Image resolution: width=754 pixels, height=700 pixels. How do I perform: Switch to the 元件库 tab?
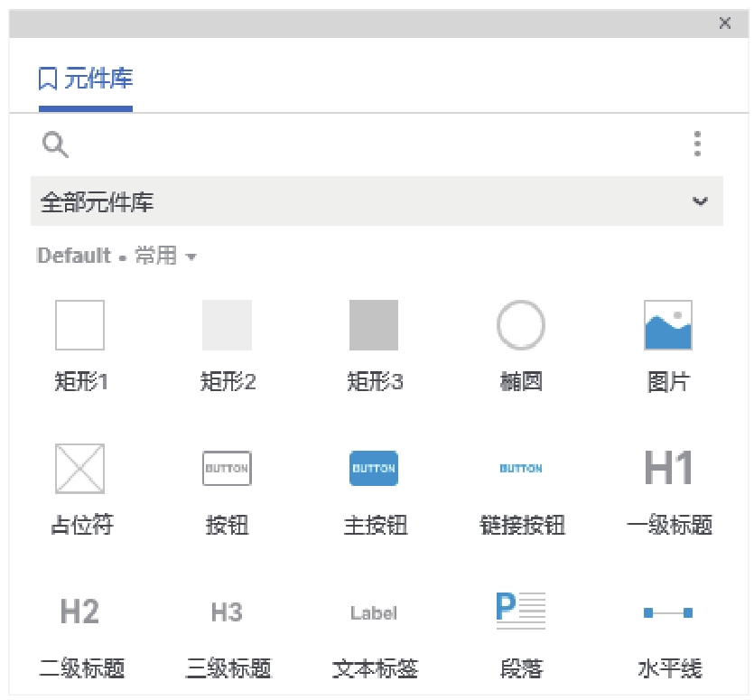(87, 79)
